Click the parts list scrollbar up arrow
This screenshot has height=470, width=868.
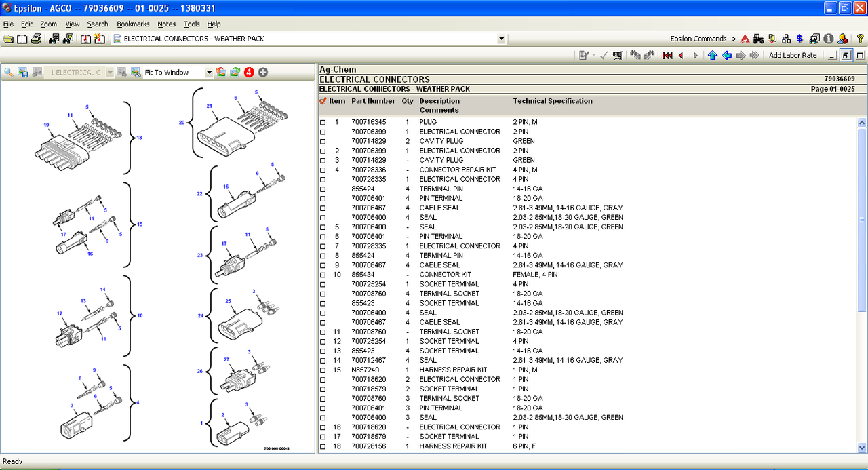863,123
